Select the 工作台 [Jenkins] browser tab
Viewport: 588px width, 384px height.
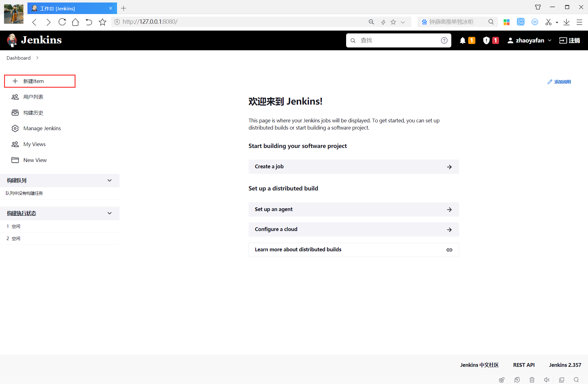click(x=72, y=8)
